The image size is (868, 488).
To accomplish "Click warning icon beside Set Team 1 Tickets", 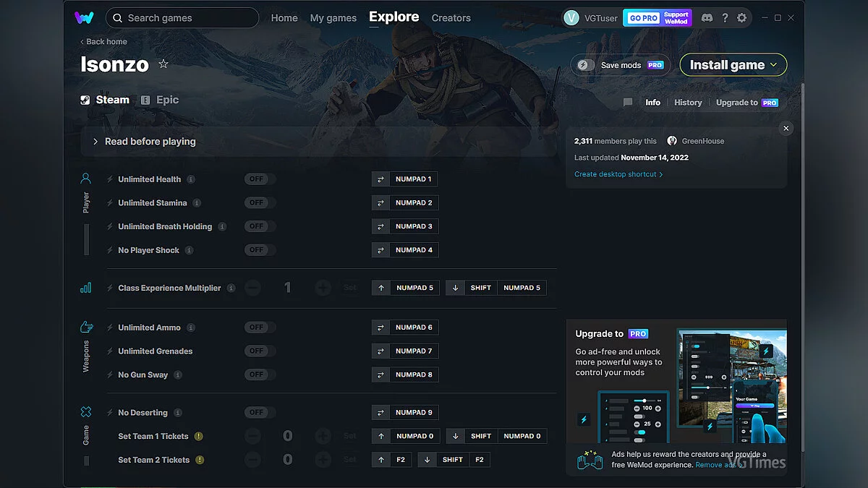I will coord(199,437).
